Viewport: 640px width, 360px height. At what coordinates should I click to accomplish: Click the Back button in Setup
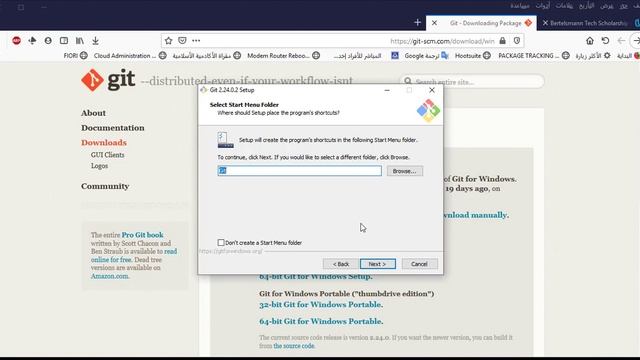tap(341, 264)
